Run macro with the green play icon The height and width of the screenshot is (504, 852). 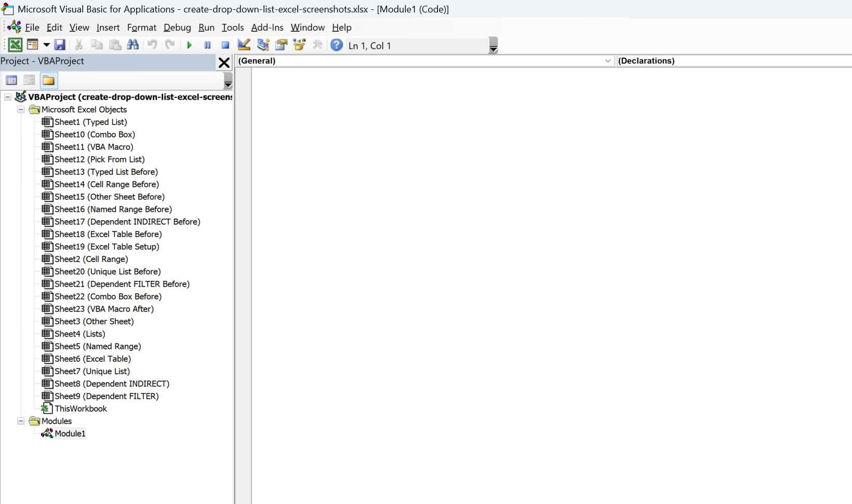190,45
